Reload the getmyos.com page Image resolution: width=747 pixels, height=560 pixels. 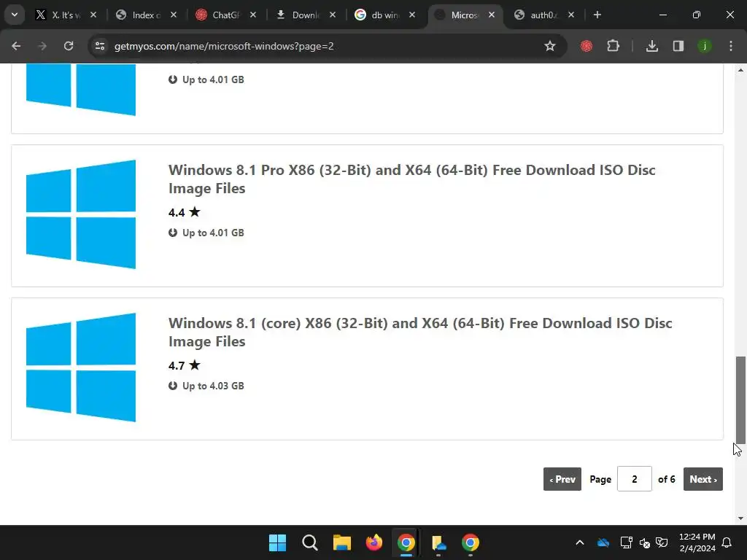[69, 46]
